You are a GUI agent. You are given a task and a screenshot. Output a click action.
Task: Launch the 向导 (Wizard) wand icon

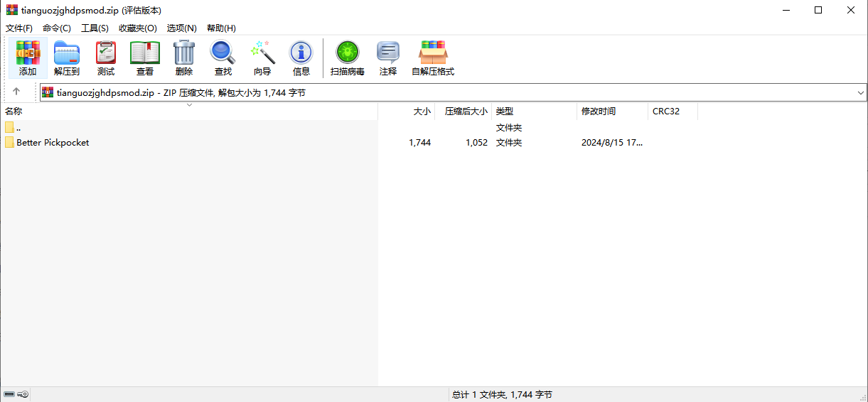tap(262, 58)
